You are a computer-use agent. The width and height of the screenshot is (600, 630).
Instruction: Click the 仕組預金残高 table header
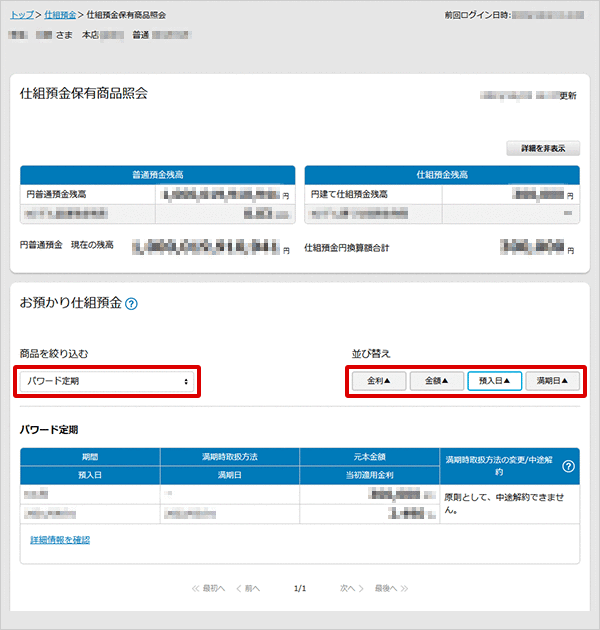click(441, 174)
